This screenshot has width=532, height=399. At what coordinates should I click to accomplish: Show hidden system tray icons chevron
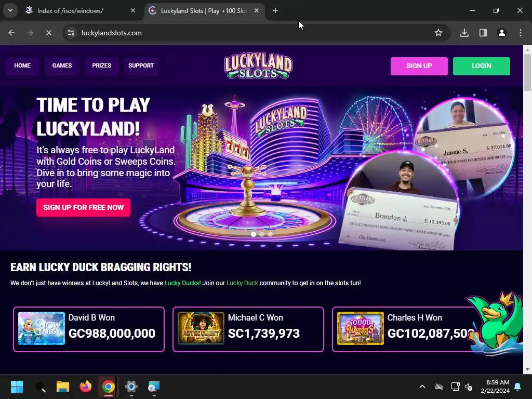click(x=422, y=387)
